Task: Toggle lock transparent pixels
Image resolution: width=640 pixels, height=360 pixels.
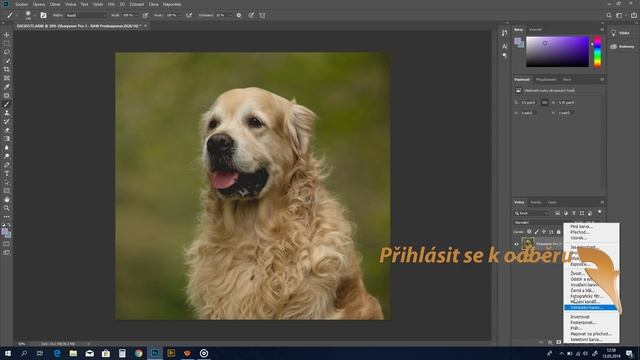Action: coord(529,232)
